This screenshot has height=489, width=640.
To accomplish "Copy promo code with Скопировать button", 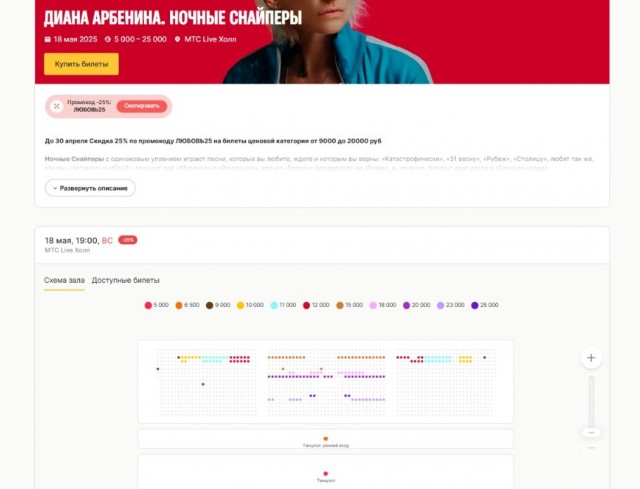I will (x=142, y=106).
